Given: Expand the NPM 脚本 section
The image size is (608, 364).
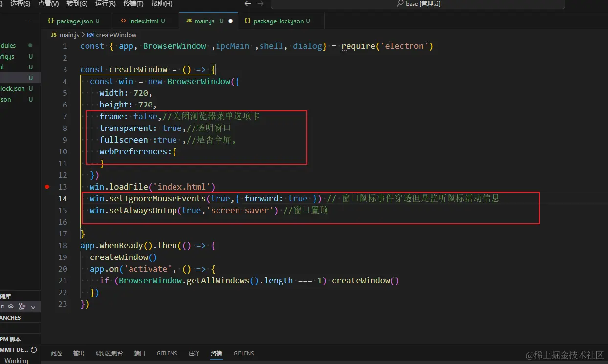Looking at the screenshot, I should coord(20,339).
